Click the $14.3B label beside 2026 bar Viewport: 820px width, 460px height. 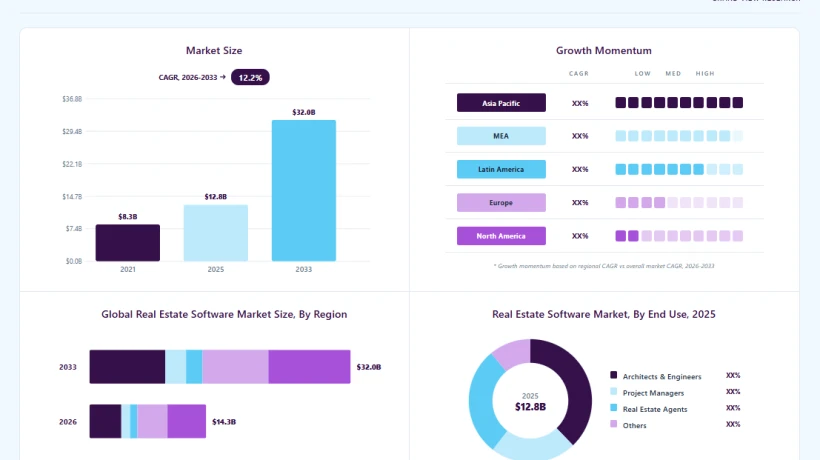(x=224, y=422)
